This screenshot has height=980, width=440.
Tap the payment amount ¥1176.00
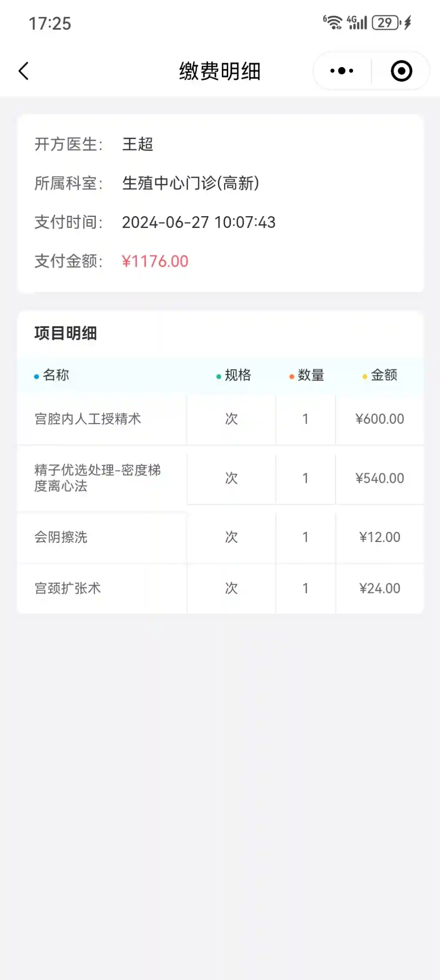(x=155, y=261)
